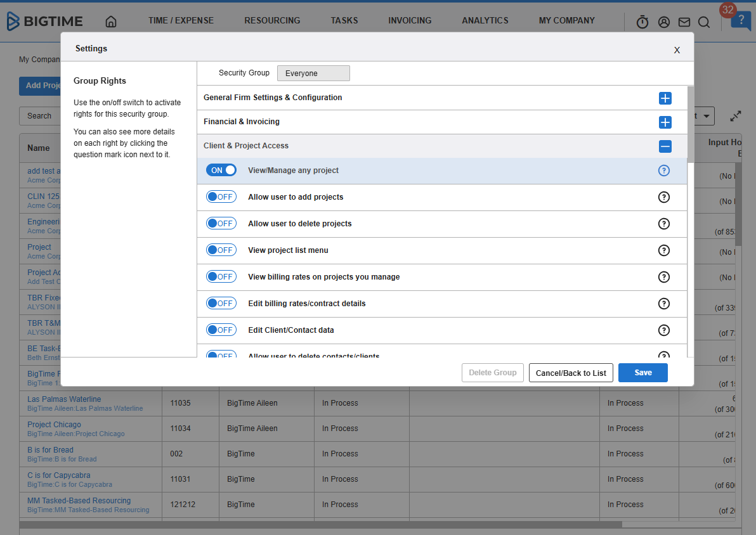The height and width of the screenshot is (535, 756).
Task: Open TIME / EXPENSE menu
Action: (181, 21)
